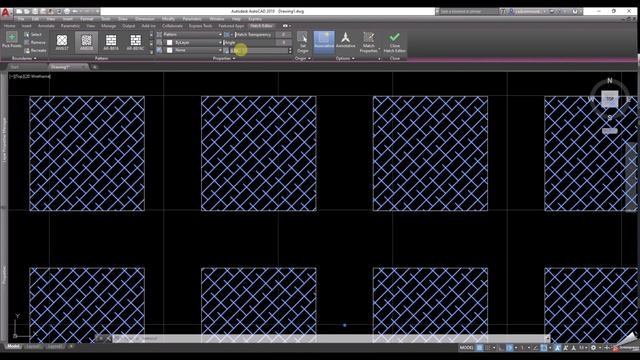Select the AR-B816C hatch pattern
This screenshot has width=640, height=360.
click(136, 42)
